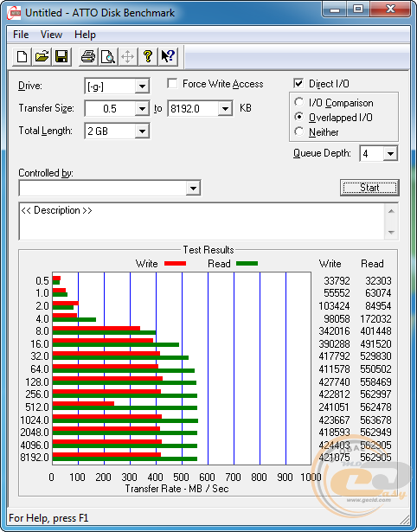The image size is (417, 532).
Task: Click read value 563678 for 1024.0 row
Action: 375,420
